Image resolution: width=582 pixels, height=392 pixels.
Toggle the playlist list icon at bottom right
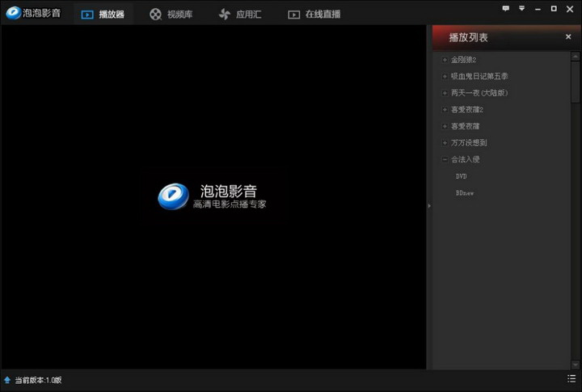click(571, 378)
